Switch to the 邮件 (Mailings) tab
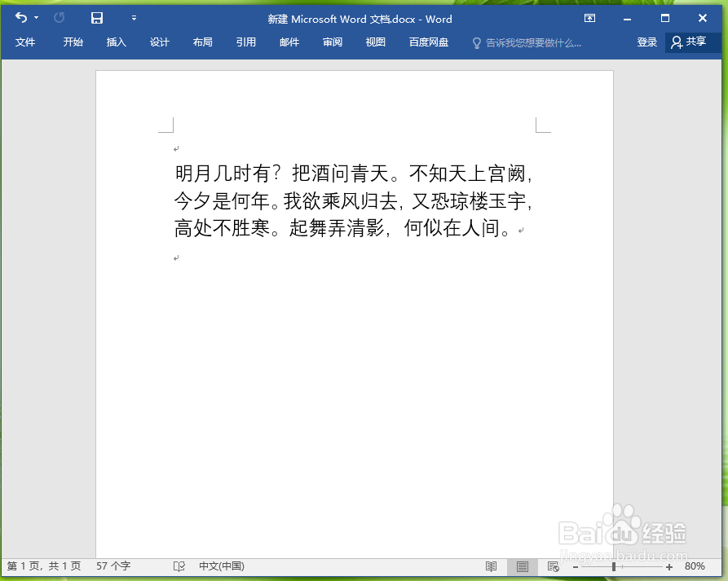 [289, 42]
